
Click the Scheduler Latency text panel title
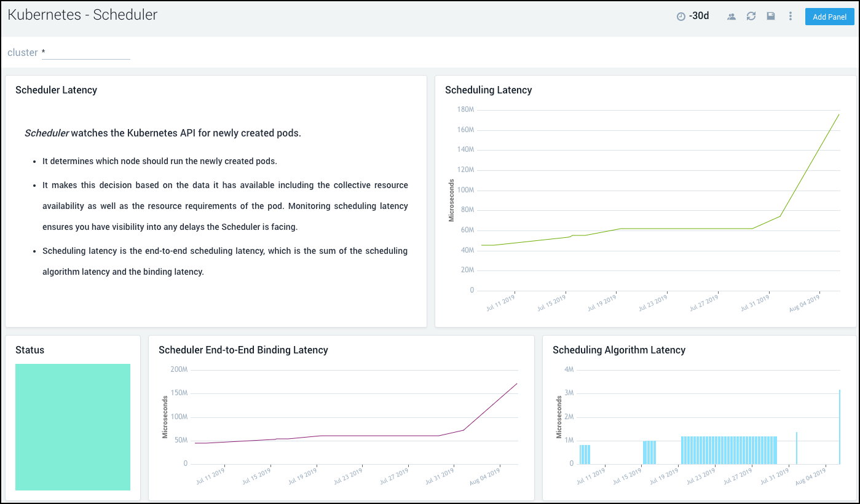coord(56,90)
